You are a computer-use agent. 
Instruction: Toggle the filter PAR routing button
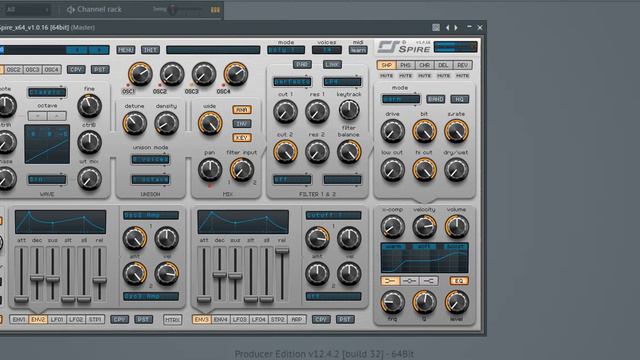coord(302,64)
